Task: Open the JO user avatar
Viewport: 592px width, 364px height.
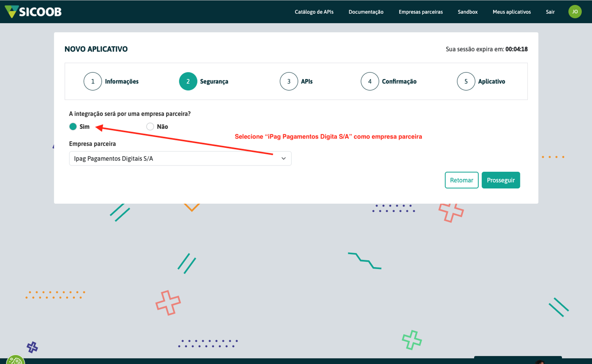Action: pyautogui.click(x=575, y=12)
